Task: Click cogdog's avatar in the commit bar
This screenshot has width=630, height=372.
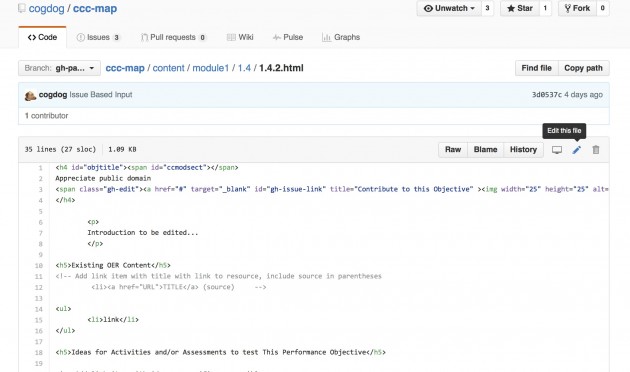Action: [30, 96]
